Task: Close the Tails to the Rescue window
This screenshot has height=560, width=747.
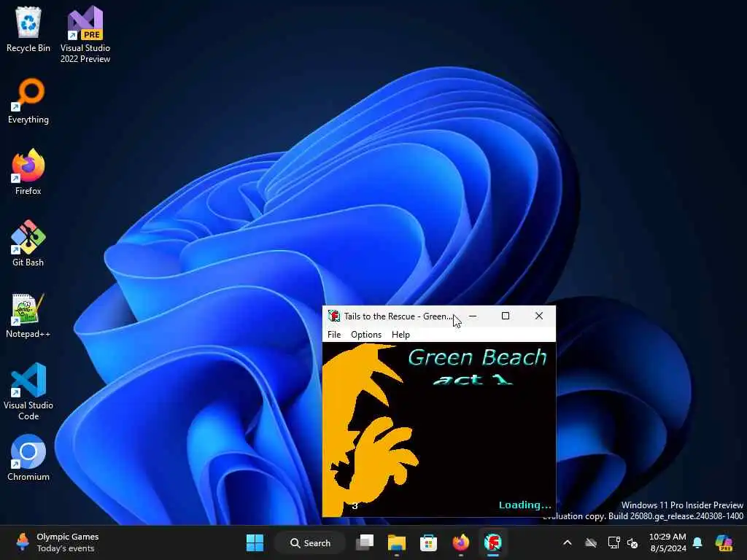Action: 539,316
